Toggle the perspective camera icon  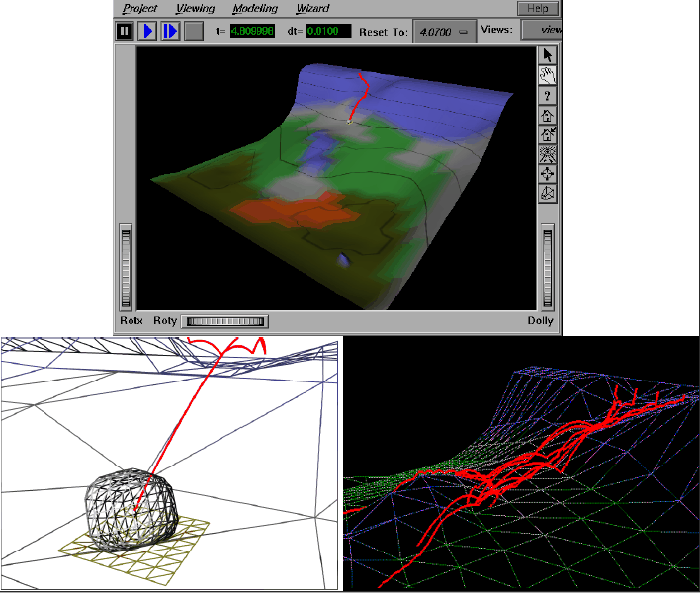548,194
